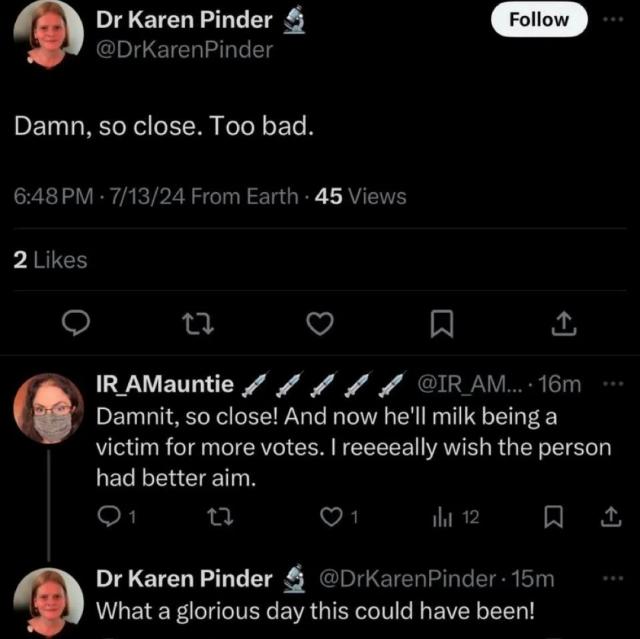Open the 6:48 PM post timestamp
This screenshot has height=639, width=640.
click(x=56, y=196)
